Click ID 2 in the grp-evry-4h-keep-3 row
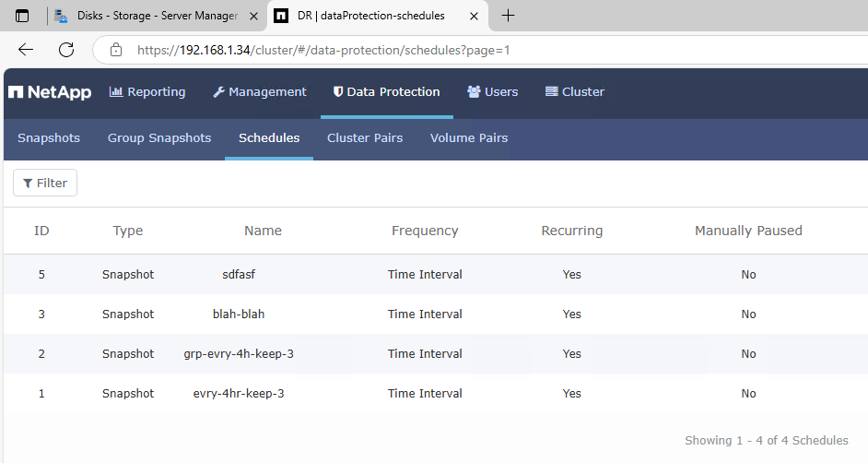 tap(41, 354)
